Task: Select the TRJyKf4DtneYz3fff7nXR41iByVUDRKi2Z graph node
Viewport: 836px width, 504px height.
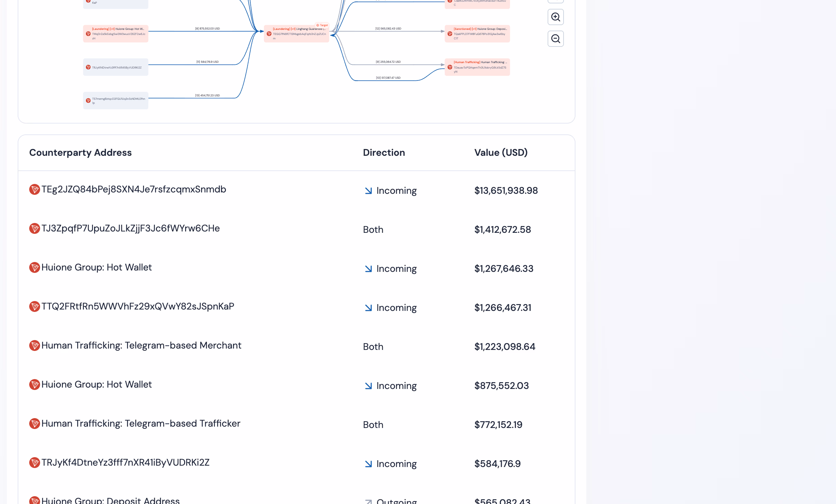Action: [x=116, y=67]
